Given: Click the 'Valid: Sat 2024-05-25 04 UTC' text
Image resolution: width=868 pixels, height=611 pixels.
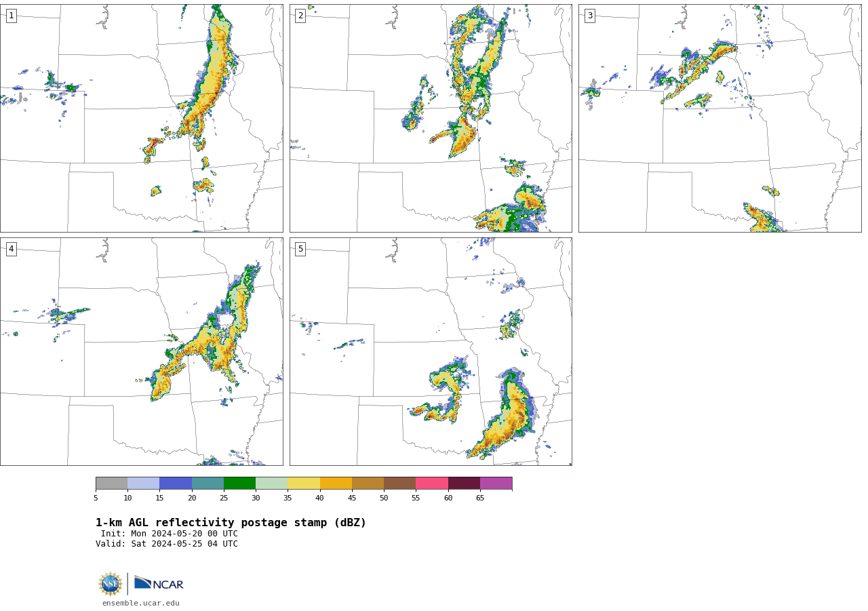Looking at the screenshot, I should pyautogui.click(x=167, y=544).
